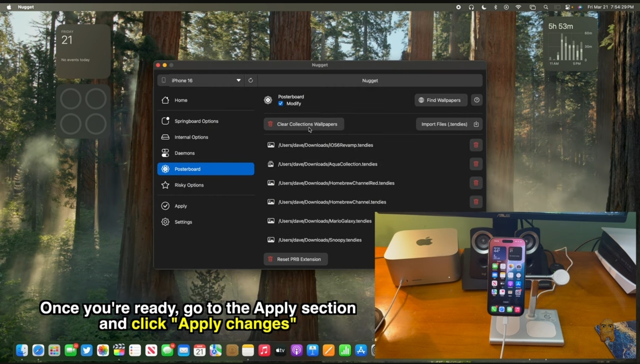Screen dimensions: 640x364
Task: Uncheck the Posterboard Modify checkbox
Action: click(x=281, y=103)
